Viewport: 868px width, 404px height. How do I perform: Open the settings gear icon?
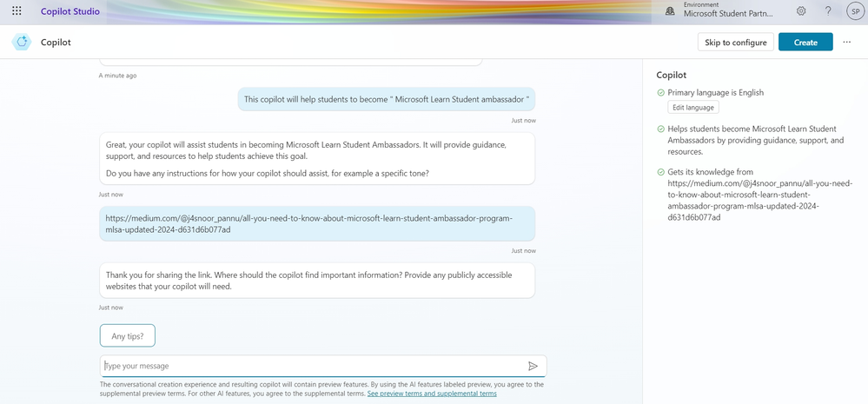(x=801, y=11)
